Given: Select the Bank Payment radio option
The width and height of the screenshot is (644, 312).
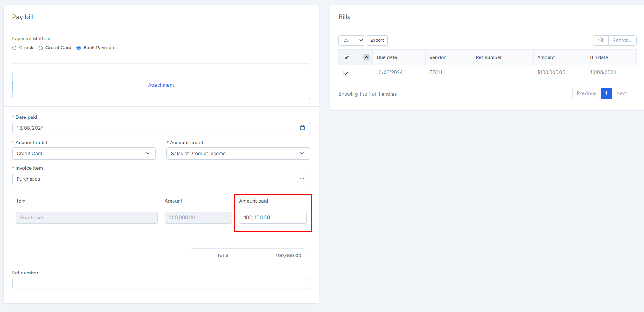Looking at the screenshot, I should [x=79, y=48].
